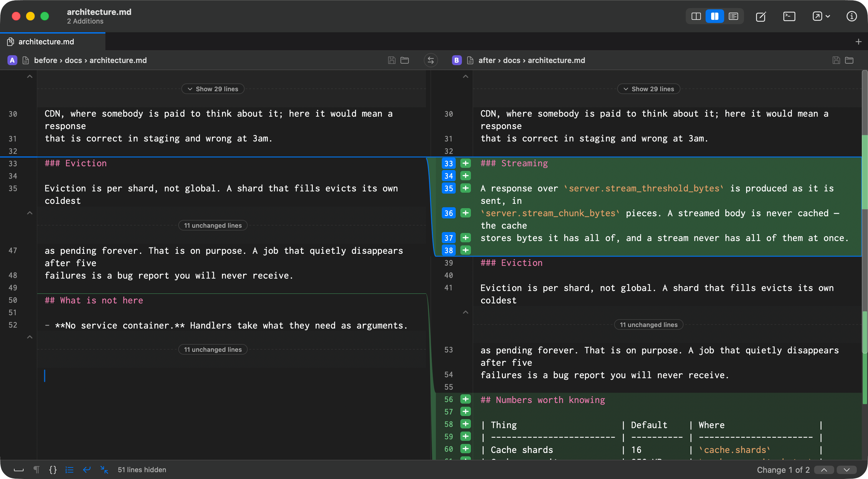Toggle paragraph invisibles (pilcrow)
Image resolution: width=868 pixels, height=479 pixels.
[x=36, y=470]
